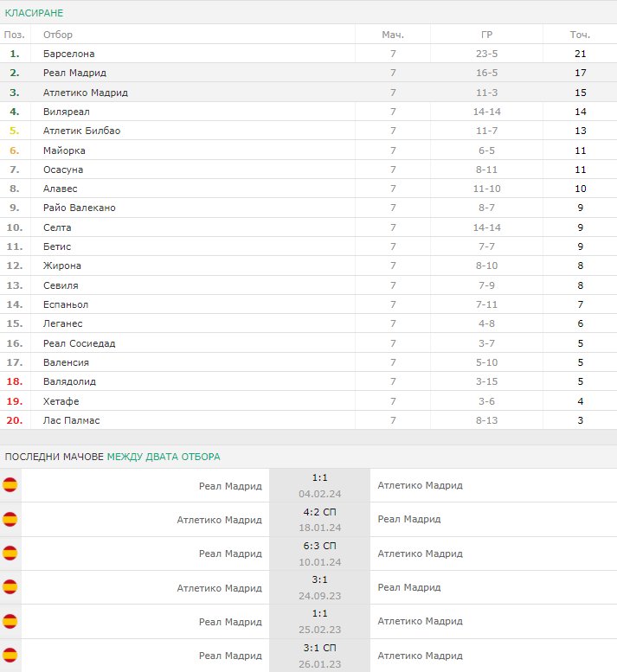Image resolution: width=617 pixels, height=672 pixels.
Task: Open the Барселона team link
Action: 68,54
